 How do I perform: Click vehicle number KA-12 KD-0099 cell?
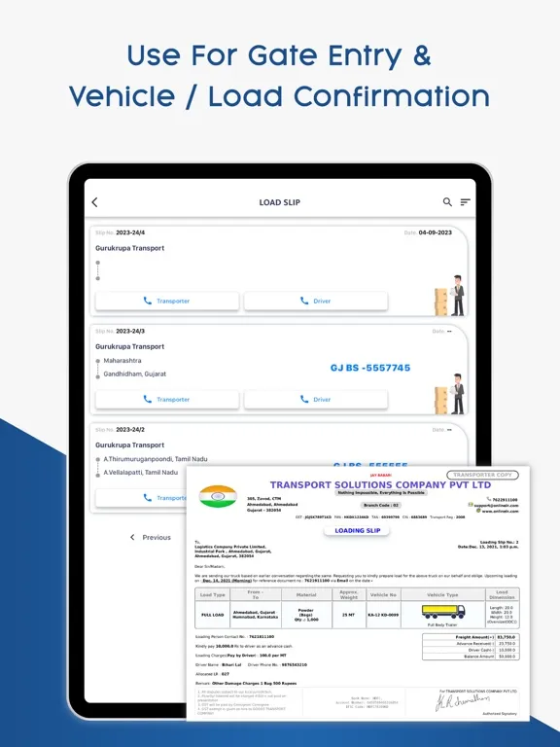(383, 615)
